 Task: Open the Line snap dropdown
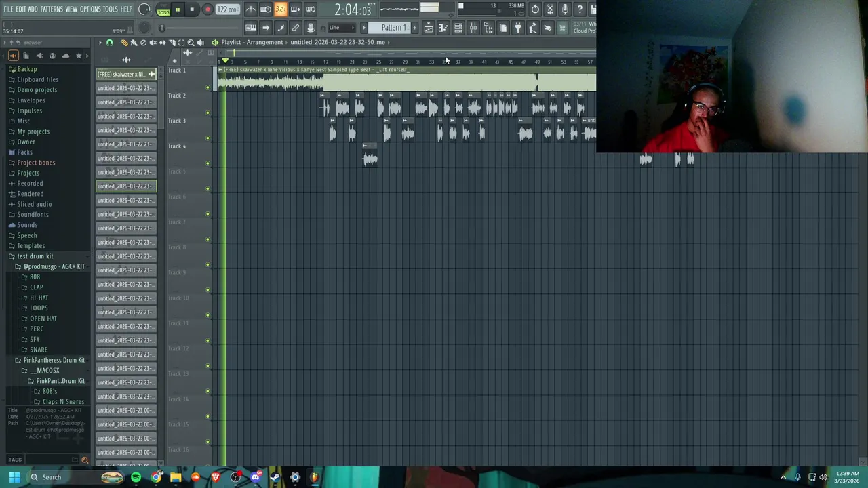[x=341, y=28]
